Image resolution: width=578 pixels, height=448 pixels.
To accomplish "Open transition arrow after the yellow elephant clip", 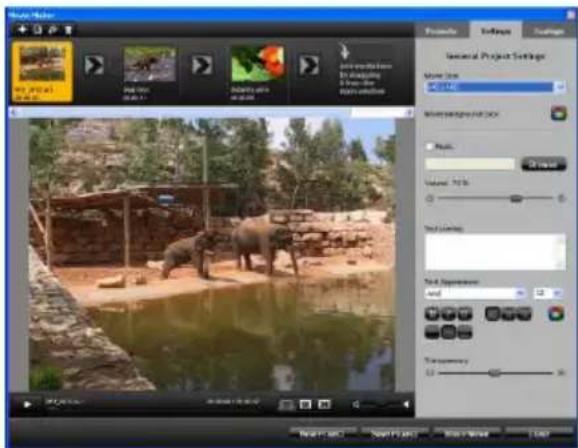I will 94,65.
